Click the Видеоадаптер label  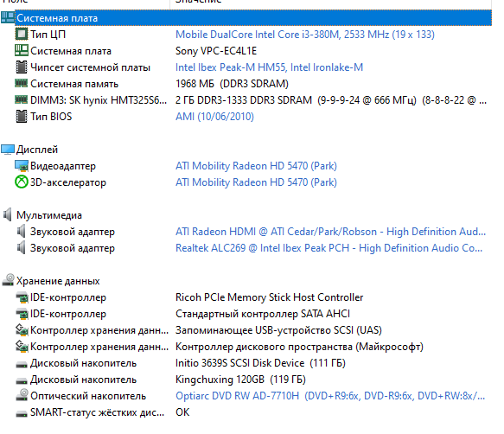(63, 166)
